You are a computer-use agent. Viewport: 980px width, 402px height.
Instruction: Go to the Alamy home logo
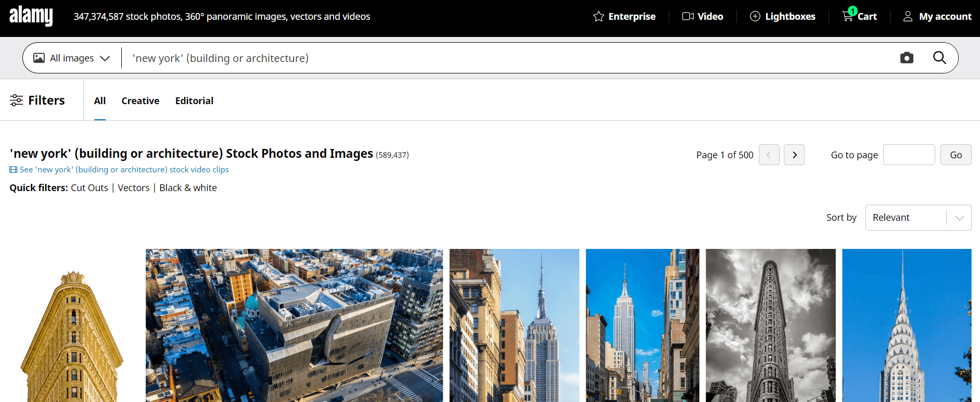coord(31,16)
